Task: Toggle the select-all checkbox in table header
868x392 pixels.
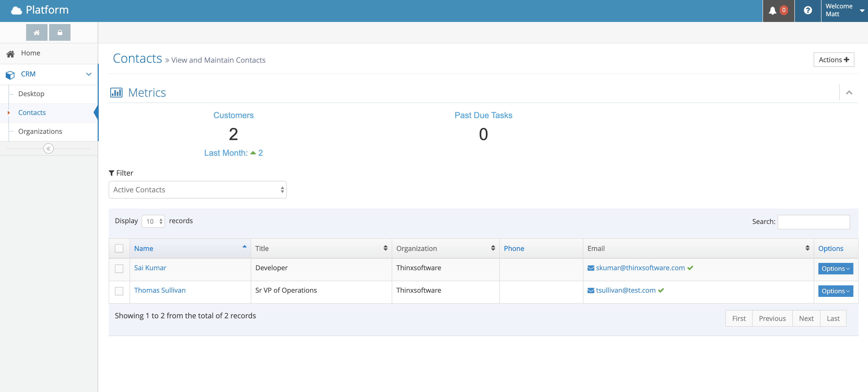Action: (119, 248)
